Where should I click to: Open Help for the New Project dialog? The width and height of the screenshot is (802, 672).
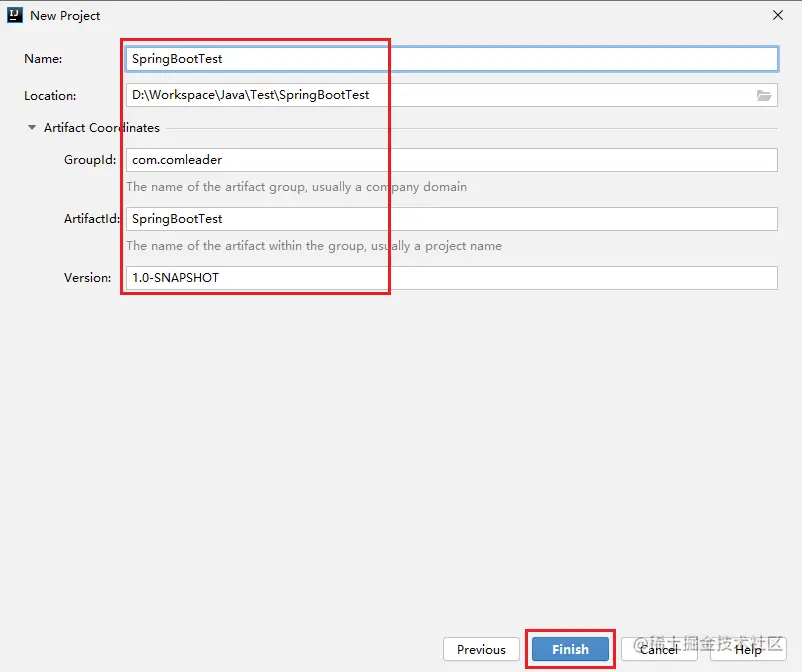tap(748, 649)
